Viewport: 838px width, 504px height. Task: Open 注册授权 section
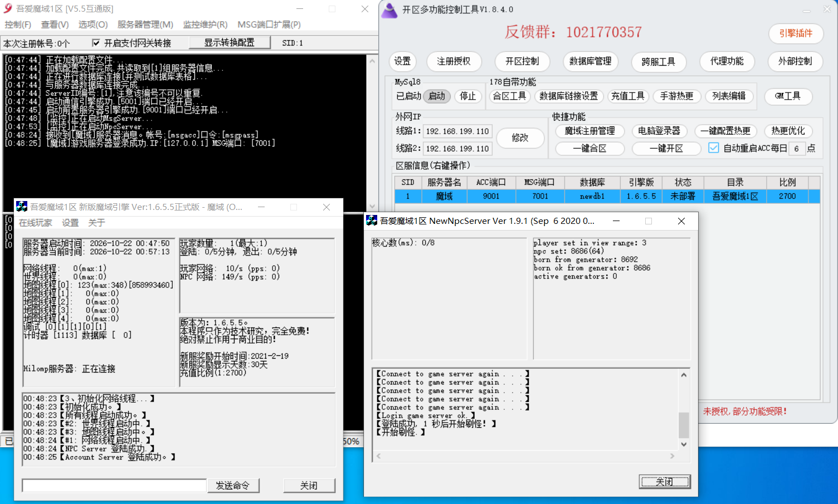(454, 61)
